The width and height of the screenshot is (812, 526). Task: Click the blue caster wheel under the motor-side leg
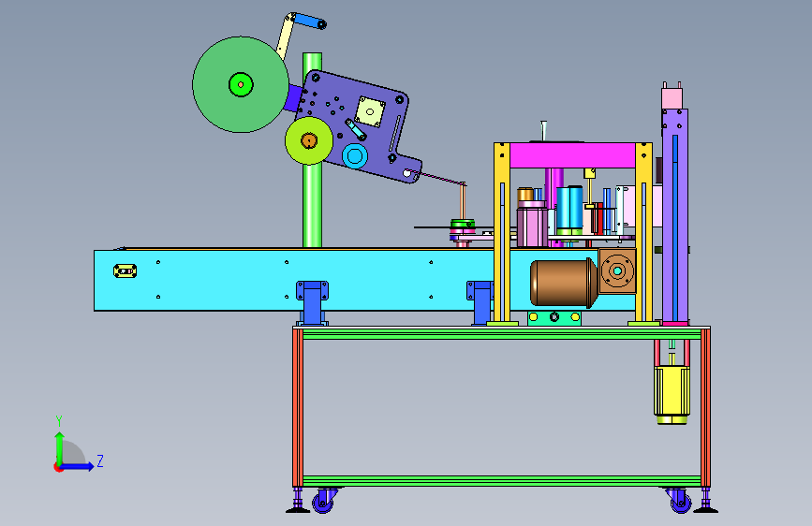point(681,503)
